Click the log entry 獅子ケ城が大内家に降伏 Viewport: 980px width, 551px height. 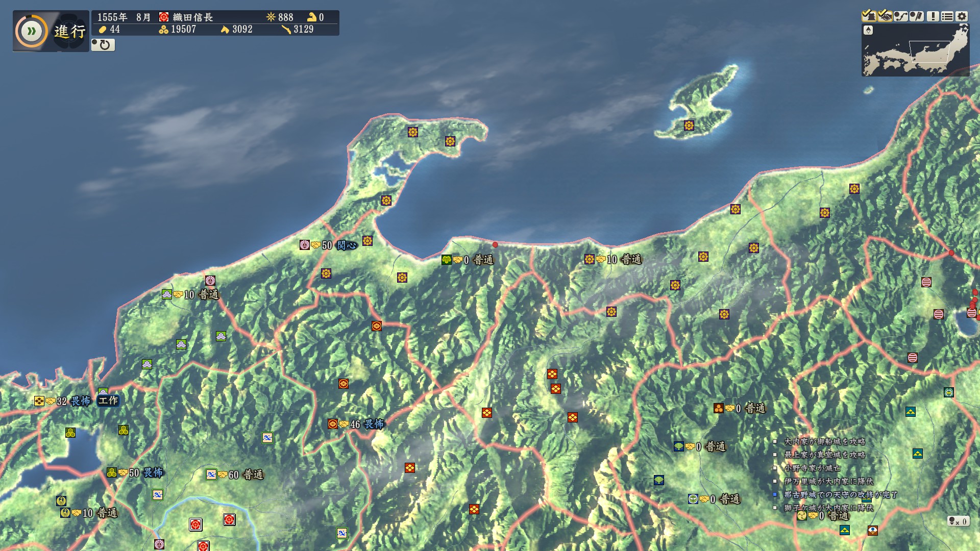point(829,508)
